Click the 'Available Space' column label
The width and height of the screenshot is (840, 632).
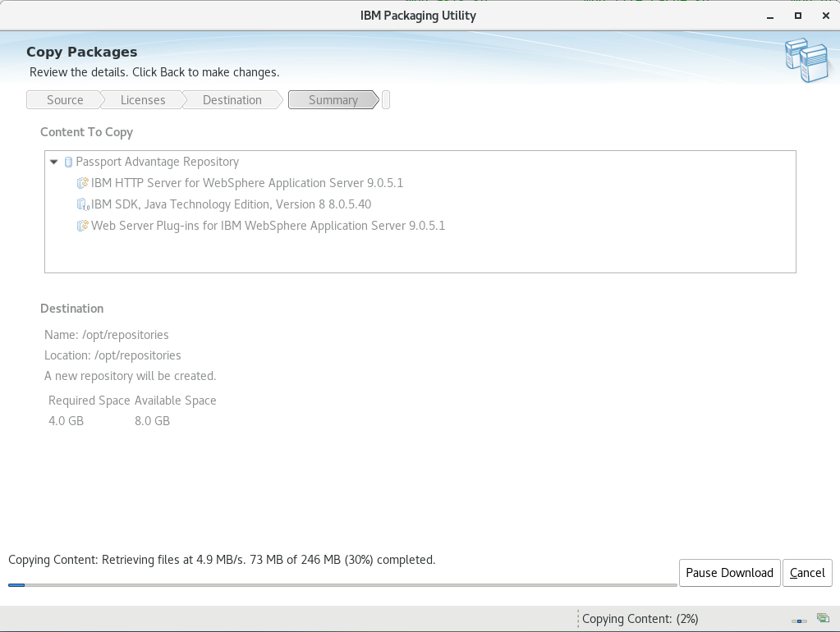click(175, 401)
